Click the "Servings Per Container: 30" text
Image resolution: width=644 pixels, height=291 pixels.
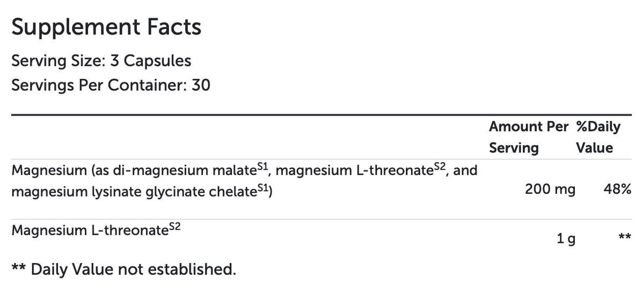111,85
